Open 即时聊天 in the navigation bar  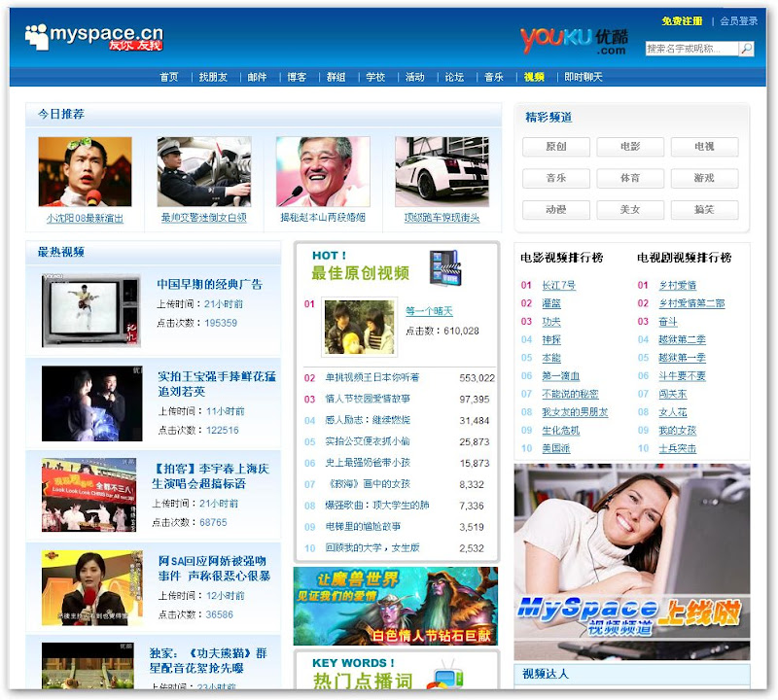pyautogui.click(x=583, y=77)
